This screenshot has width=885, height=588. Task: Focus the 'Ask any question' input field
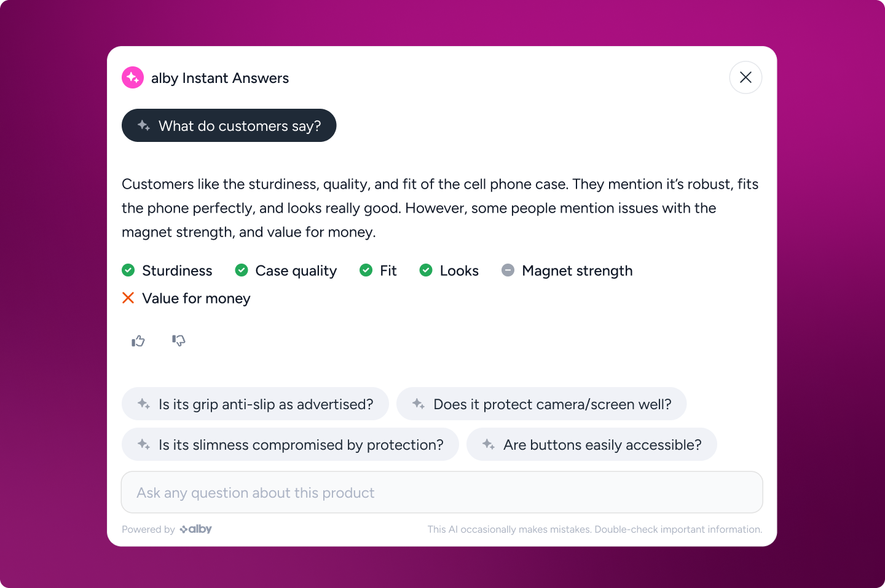[x=442, y=492]
